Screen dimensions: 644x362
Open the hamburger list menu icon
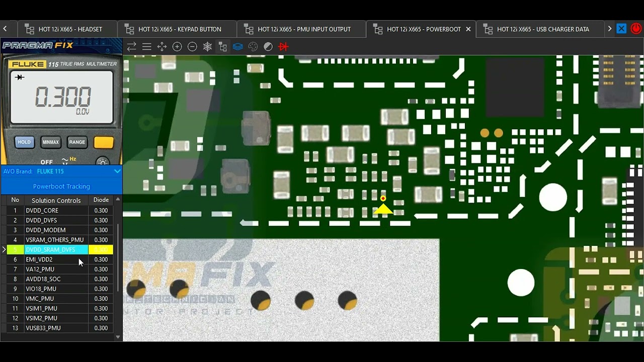point(147,47)
